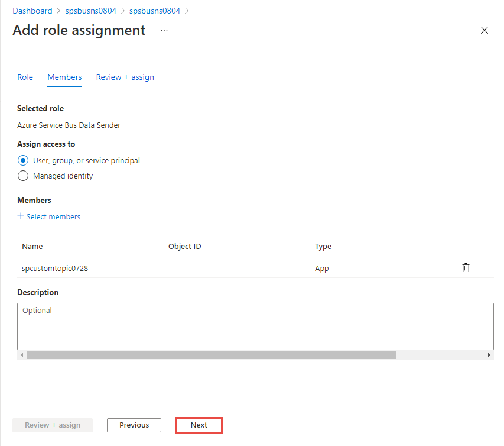
Task: Click the Previous button
Action: coord(134,425)
